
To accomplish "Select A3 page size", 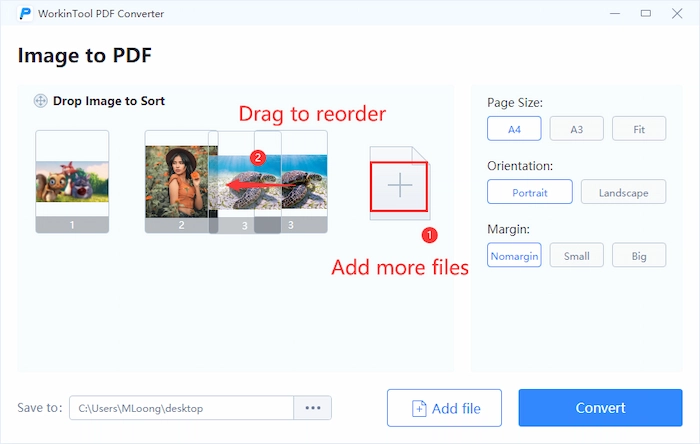I will [576, 129].
